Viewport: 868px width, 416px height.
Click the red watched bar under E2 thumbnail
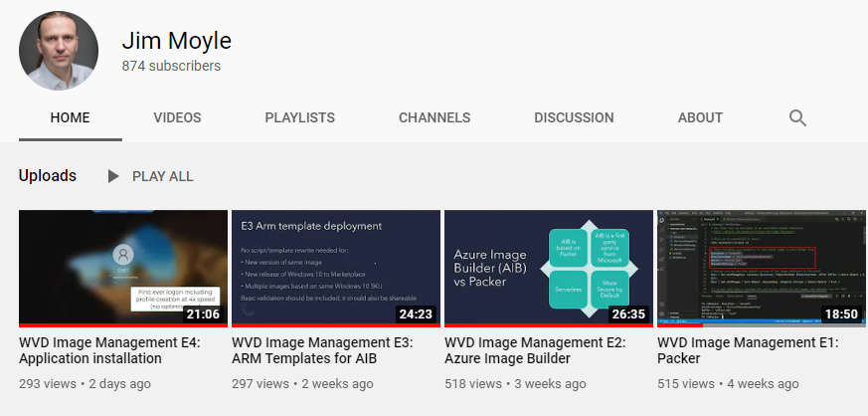(549, 325)
